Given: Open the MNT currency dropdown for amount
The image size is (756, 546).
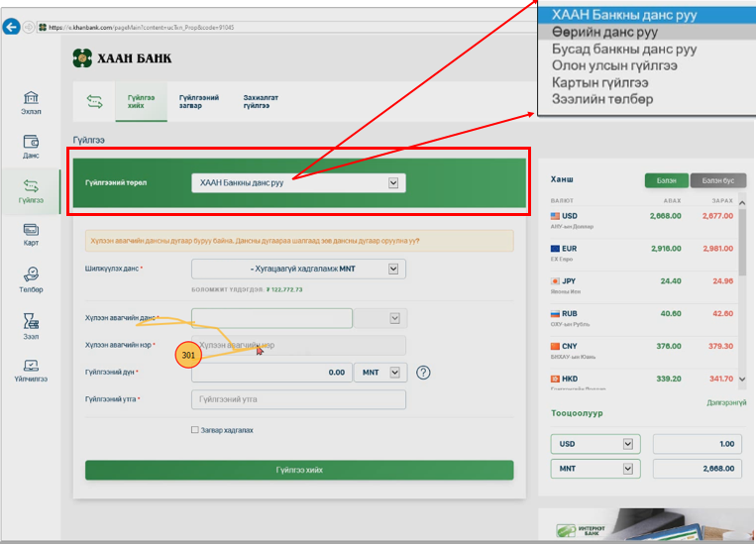Looking at the screenshot, I should coord(380,373).
